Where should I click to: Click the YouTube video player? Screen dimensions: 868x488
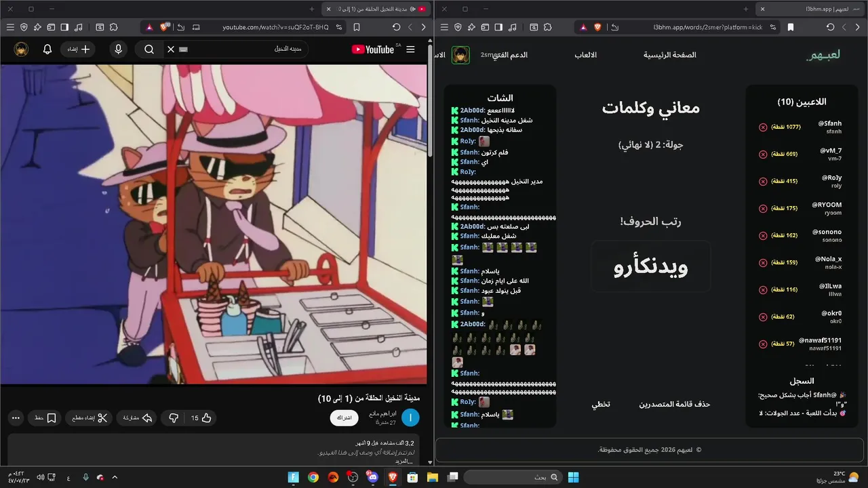click(214, 224)
